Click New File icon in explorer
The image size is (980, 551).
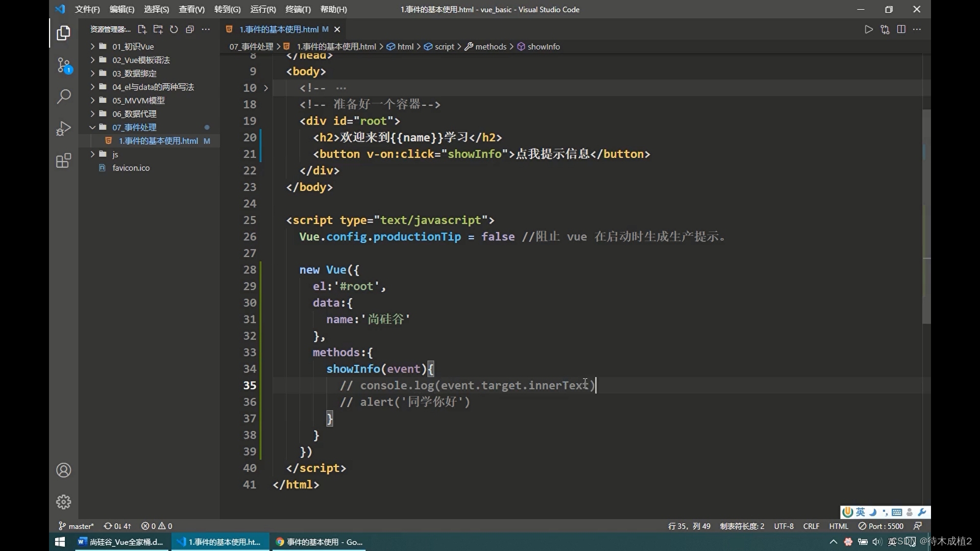coord(142,30)
